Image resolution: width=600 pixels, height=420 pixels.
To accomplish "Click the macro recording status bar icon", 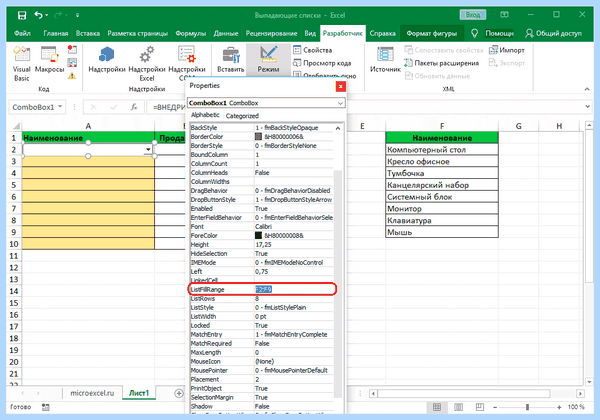I will [x=46, y=407].
